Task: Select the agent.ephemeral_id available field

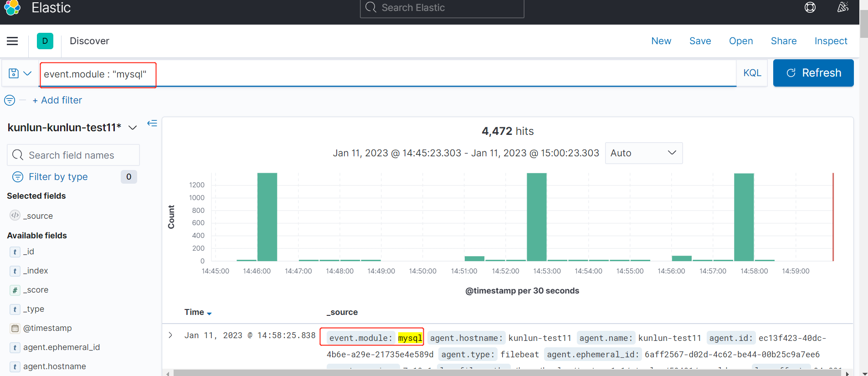Action: point(62,347)
